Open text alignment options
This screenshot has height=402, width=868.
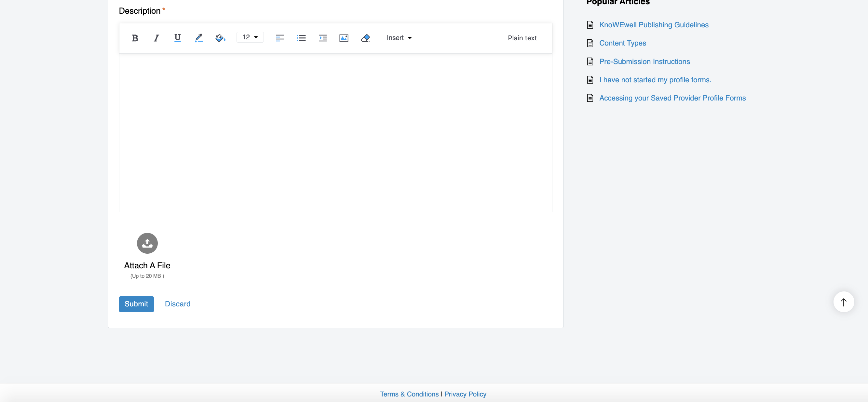point(280,38)
